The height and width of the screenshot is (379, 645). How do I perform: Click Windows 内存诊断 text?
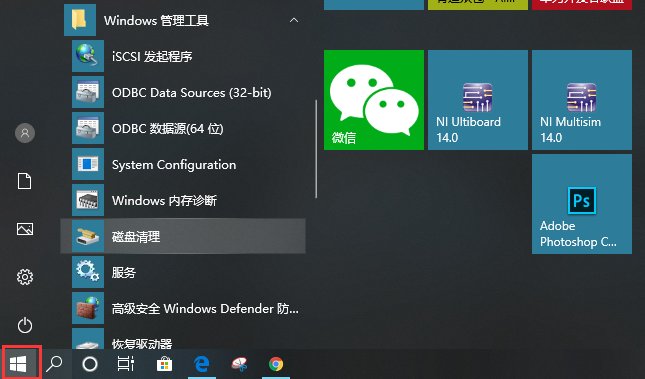[165, 200]
